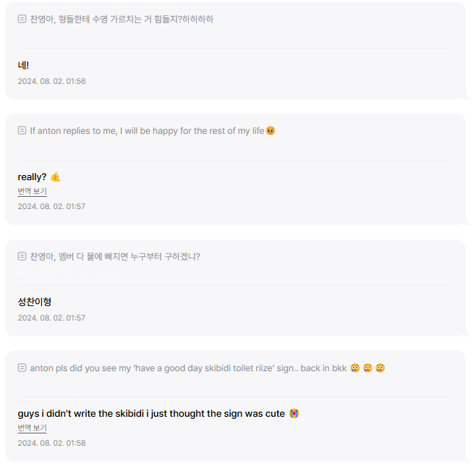Select the fan message "If anton replies to me"

147,131
